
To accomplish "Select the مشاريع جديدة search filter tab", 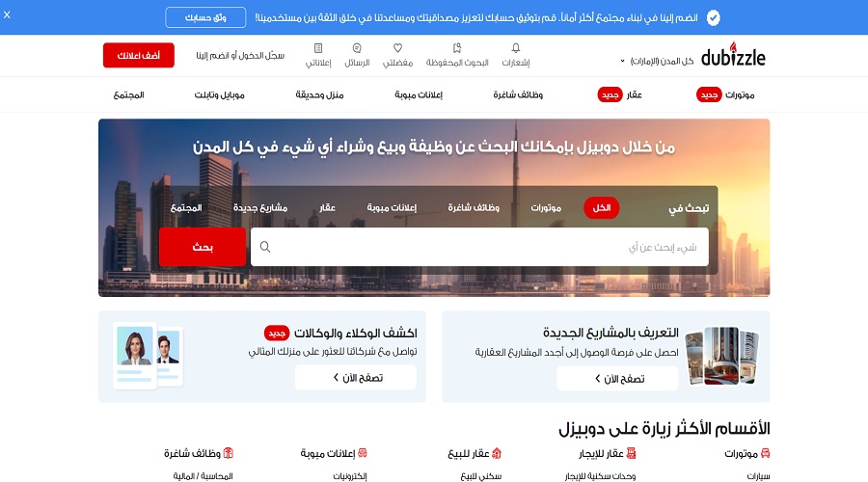I will coord(260,207).
